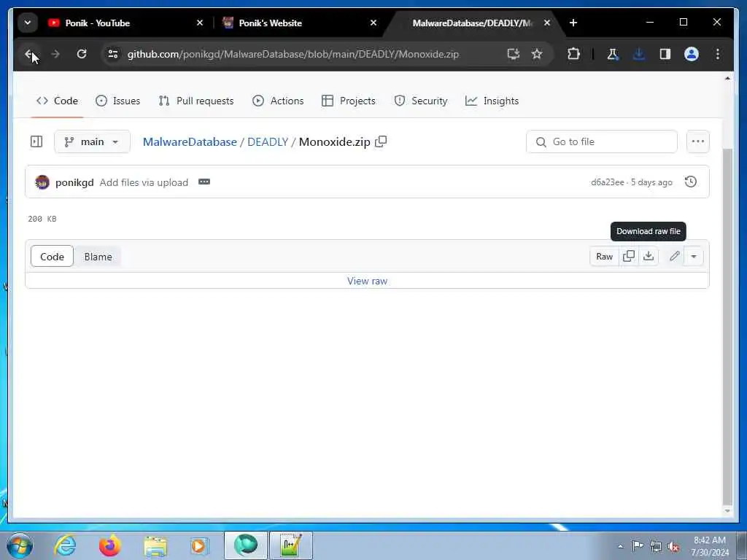Bookmark this page with the star icon
The height and width of the screenshot is (560, 747).
click(537, 54)
